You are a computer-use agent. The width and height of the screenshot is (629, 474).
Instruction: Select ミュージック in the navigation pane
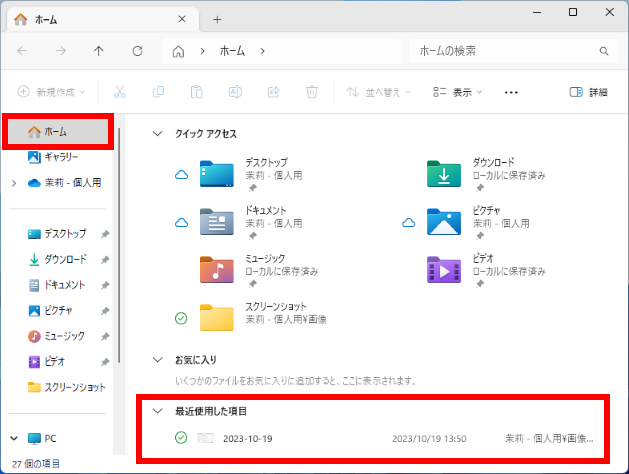(57, 336)
